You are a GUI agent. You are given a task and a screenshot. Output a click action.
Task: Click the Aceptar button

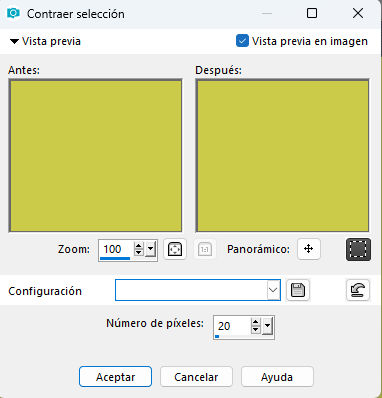coord(115,377)
